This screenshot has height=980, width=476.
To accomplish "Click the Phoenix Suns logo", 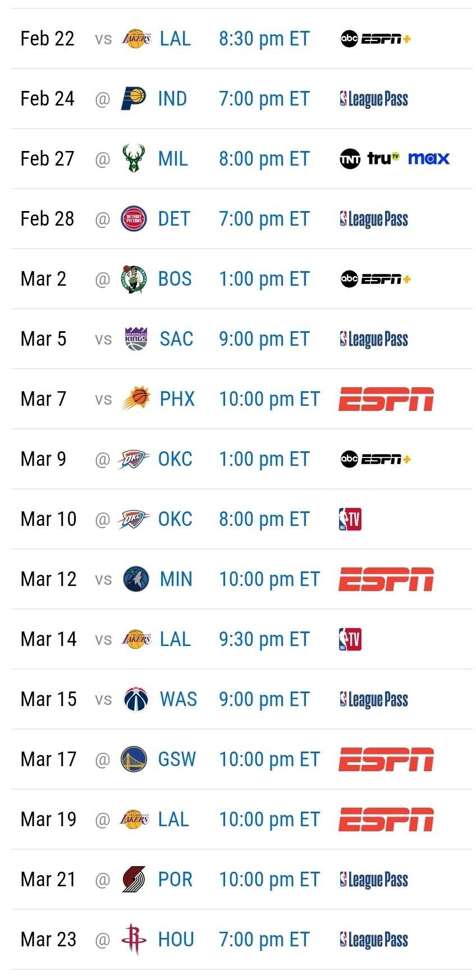I will [136, 399].
